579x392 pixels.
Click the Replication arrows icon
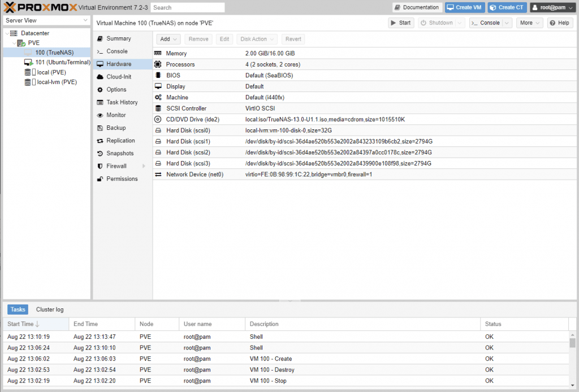(x=100, y=141)
